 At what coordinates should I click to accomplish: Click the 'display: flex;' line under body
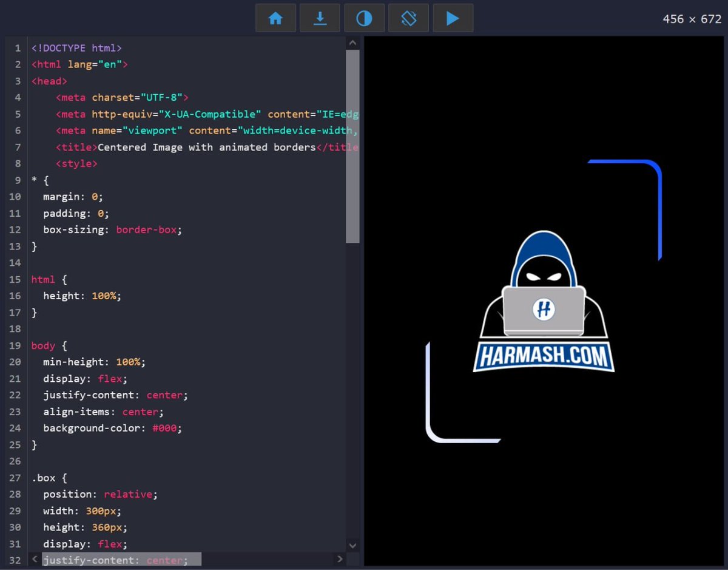(x=86, y=378)
